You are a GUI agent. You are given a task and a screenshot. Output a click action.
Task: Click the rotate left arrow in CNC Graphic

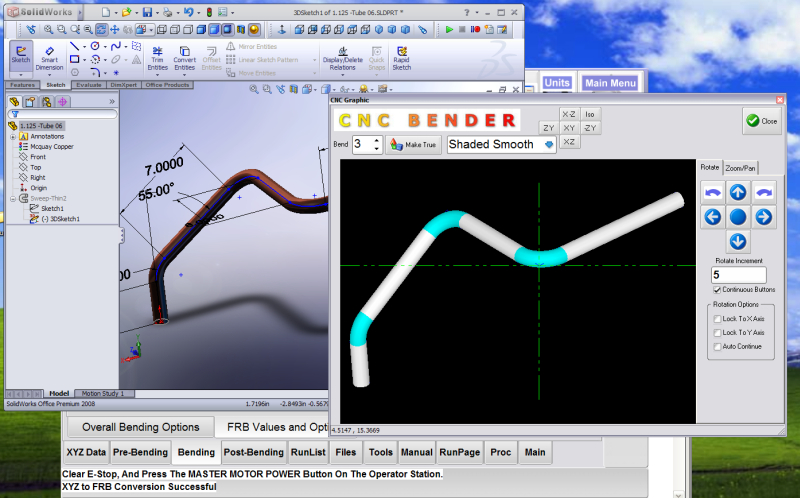click(x=713, y=217)
